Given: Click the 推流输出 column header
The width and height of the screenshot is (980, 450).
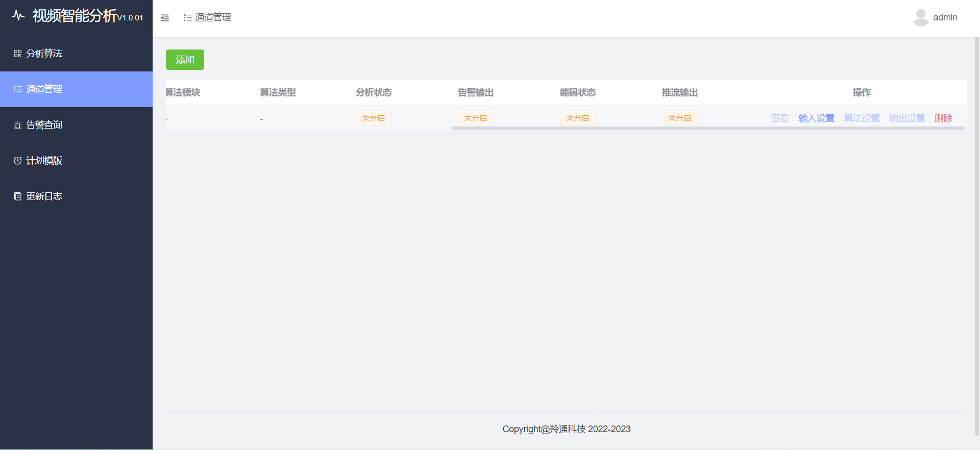Looking at the screenshot, I should point(680,92).
